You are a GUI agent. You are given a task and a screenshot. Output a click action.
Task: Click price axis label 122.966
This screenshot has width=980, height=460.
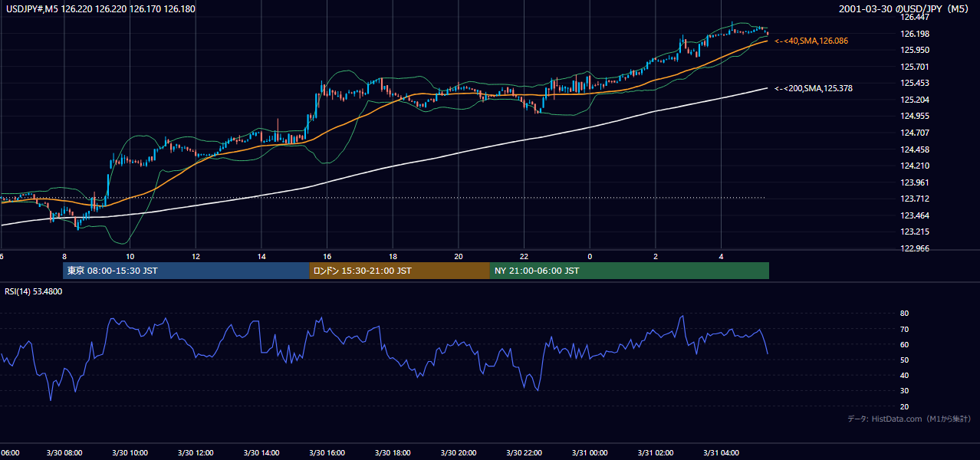[x=915, y=248]
